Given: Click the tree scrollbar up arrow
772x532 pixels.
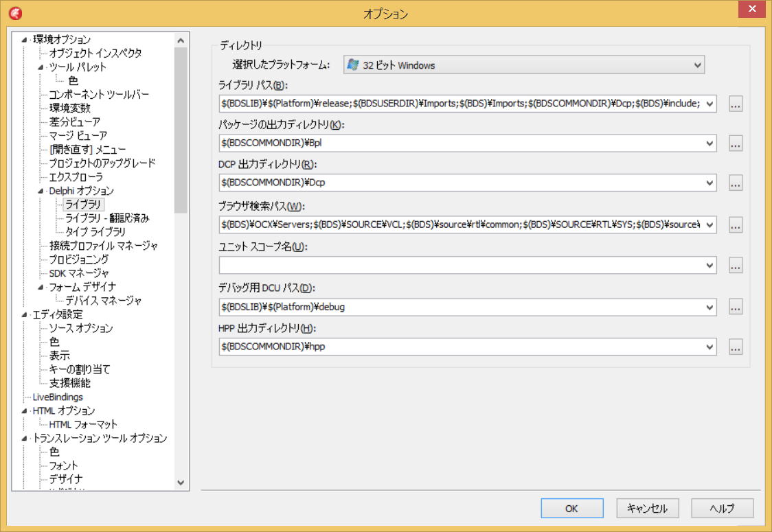Looking at the screenshot, I should click(x=181, y=41).
